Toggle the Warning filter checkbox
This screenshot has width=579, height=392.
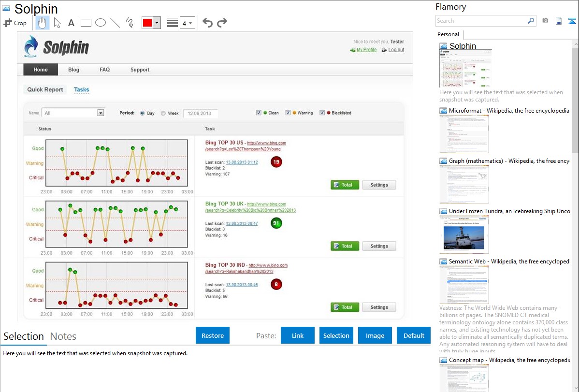point(288,113)
